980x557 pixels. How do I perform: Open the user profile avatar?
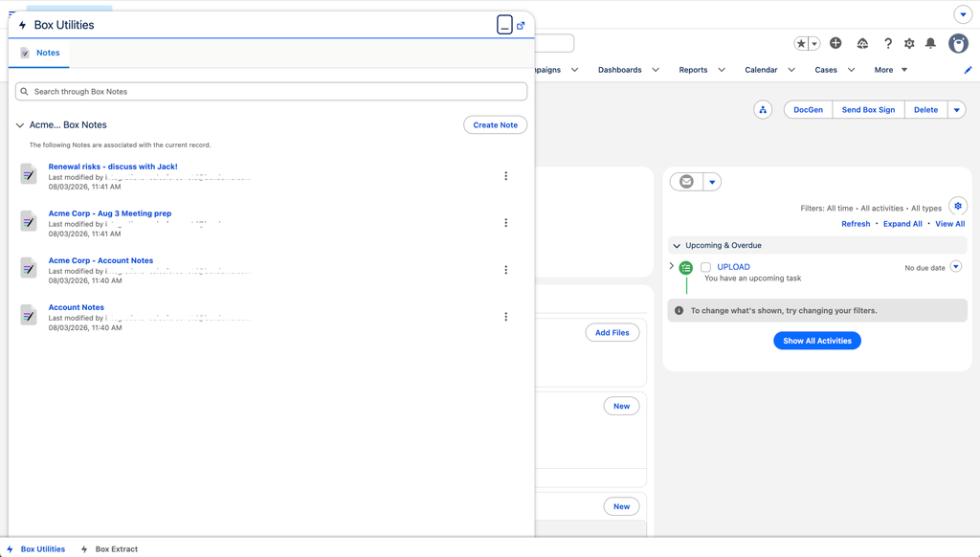click(x=958, y=43)
